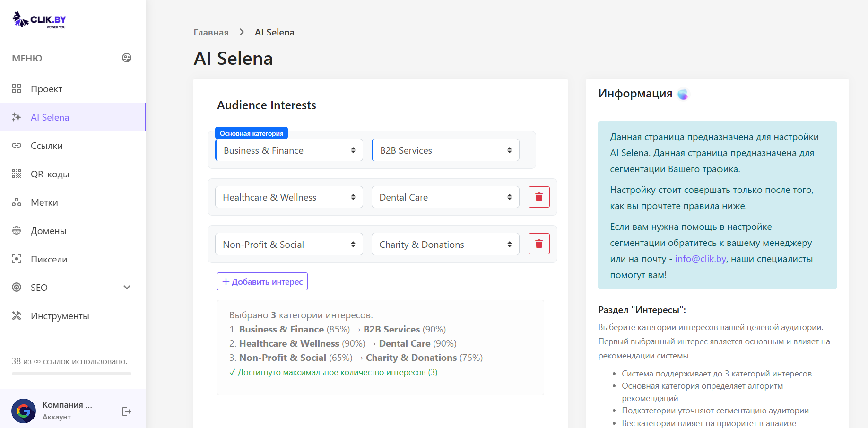Click the Google account avatar
The height and width of the screenshot is (428, 868).
point(24,411)
